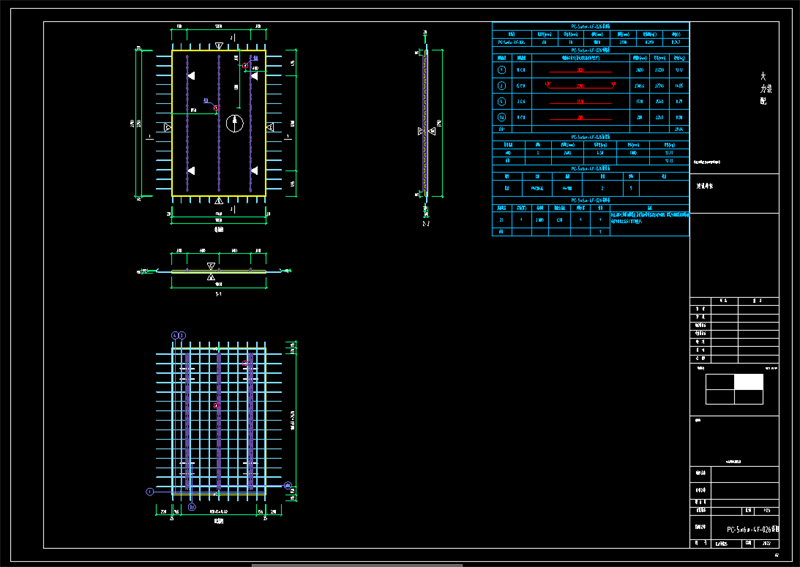Select the north arrow compass symbol in the plan

coord(235,123)
